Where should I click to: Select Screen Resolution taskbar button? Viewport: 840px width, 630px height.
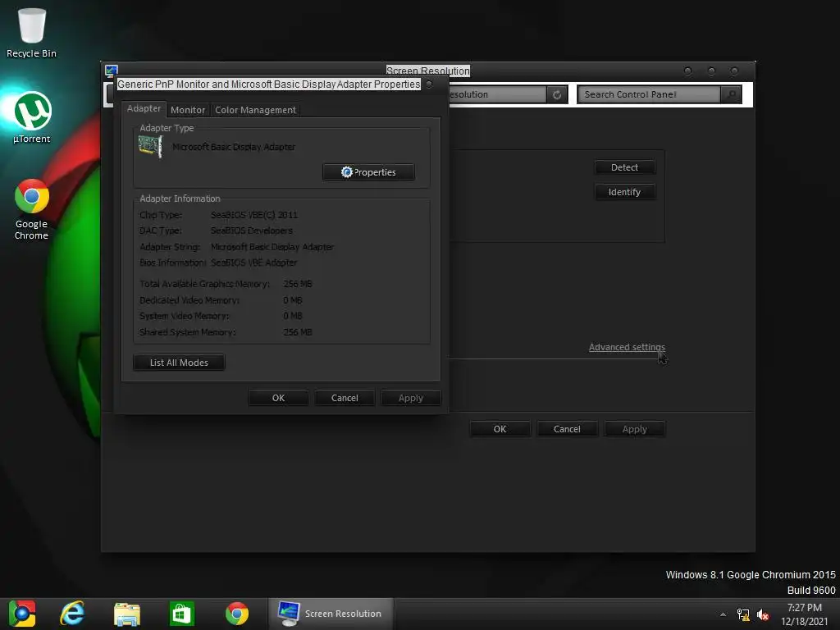[x=331, y=614]
